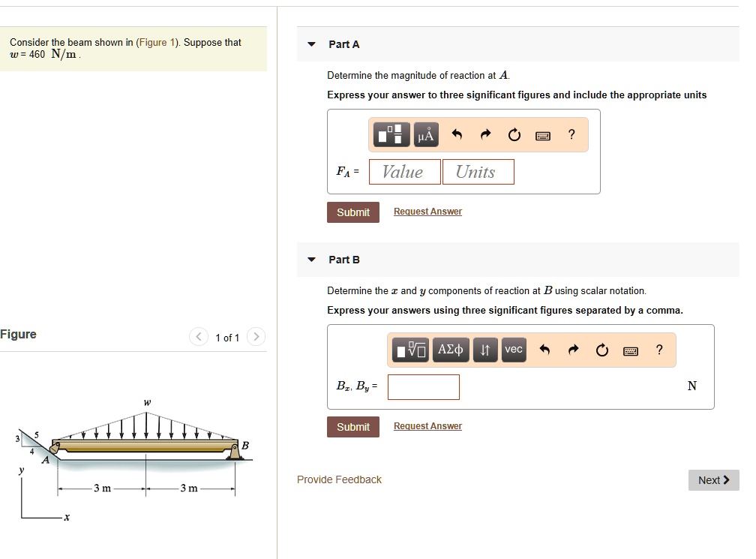Click the up-down arrows button in Part B
The height and width of the screenshot is (559, 756).
tap(485, 350)
